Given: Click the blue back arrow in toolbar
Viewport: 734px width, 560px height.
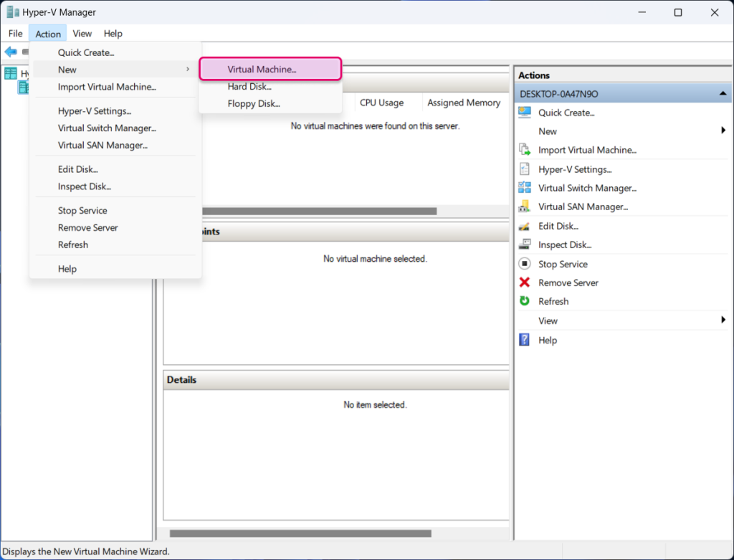Looking at the screenshot, I should (x=10, y=52).
